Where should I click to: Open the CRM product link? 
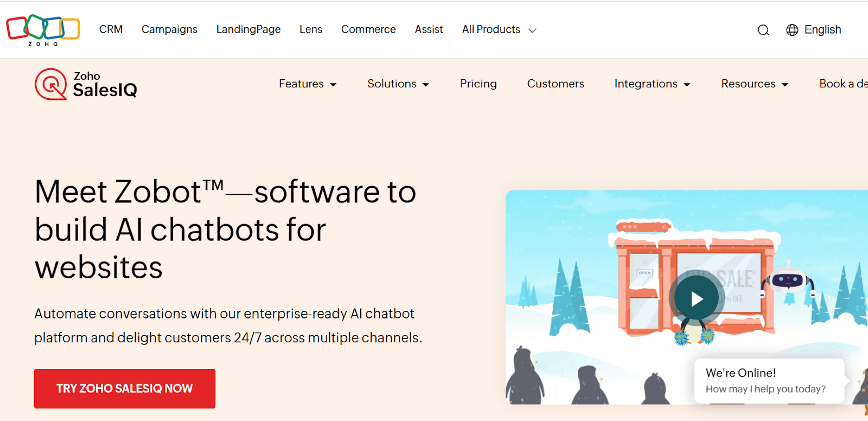coord(111,29)
